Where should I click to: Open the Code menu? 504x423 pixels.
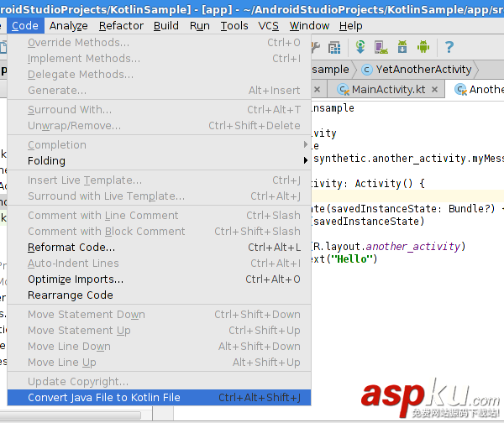24,26
